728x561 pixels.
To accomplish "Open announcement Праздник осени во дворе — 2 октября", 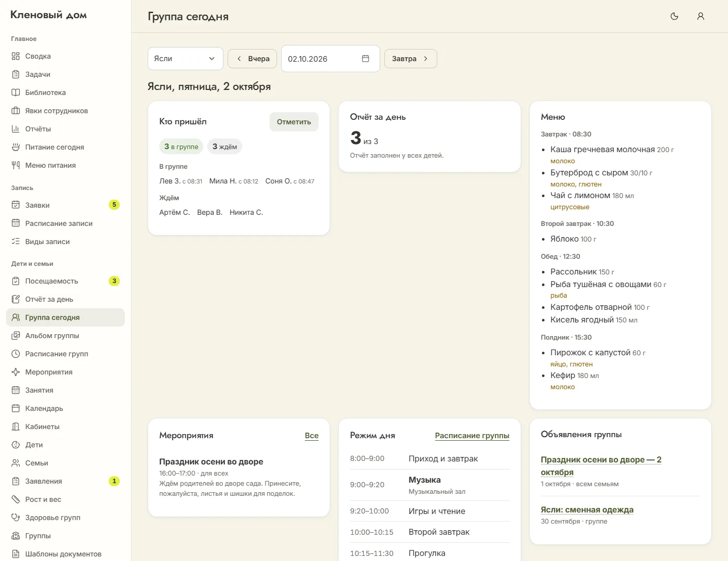I will (601, 466).
